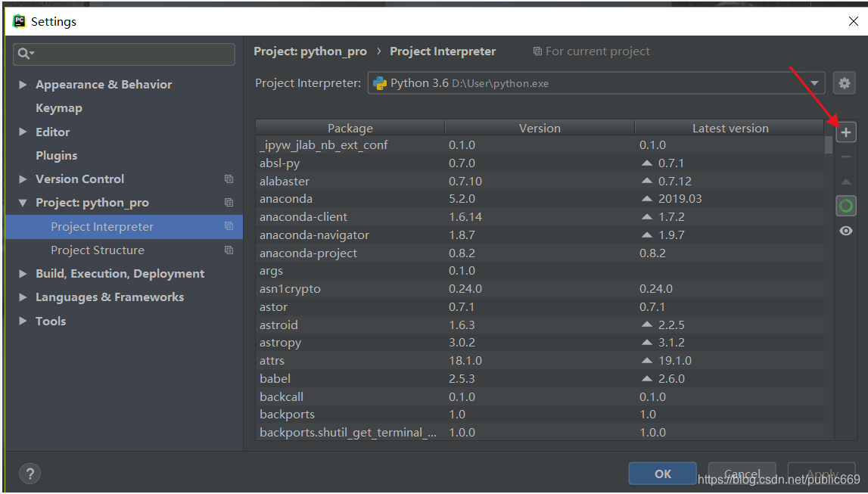The height and width of the screenshot is (494, 868).
Task: Click the update arrow on the babel row
Action: [x=646, y=378]
